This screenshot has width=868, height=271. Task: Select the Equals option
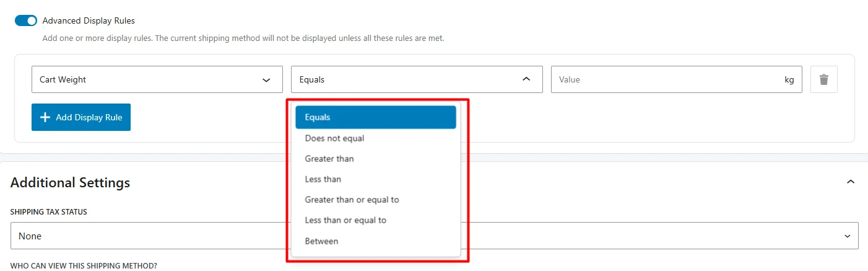[375, 117]
